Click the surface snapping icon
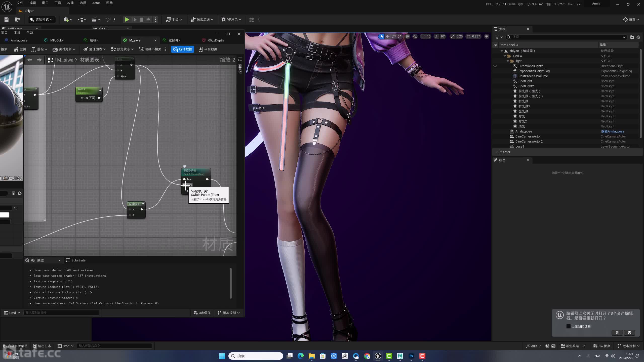 click(x=415, y=36)
